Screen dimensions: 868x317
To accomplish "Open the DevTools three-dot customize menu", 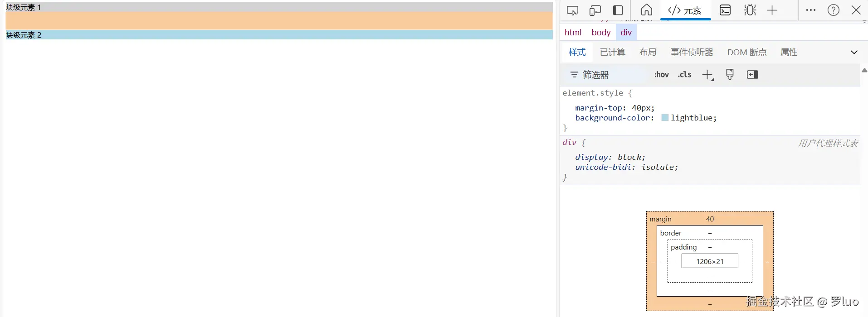I will pyautogui.click(x=811, y=10).
